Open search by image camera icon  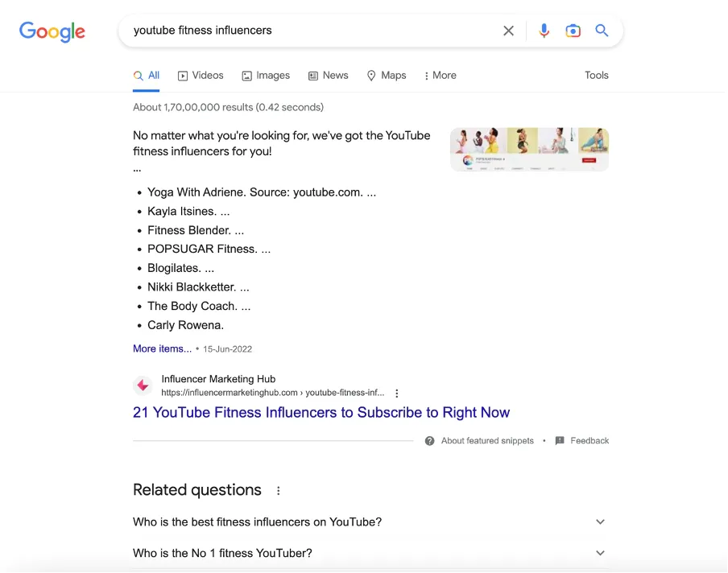tap(573, 31)
